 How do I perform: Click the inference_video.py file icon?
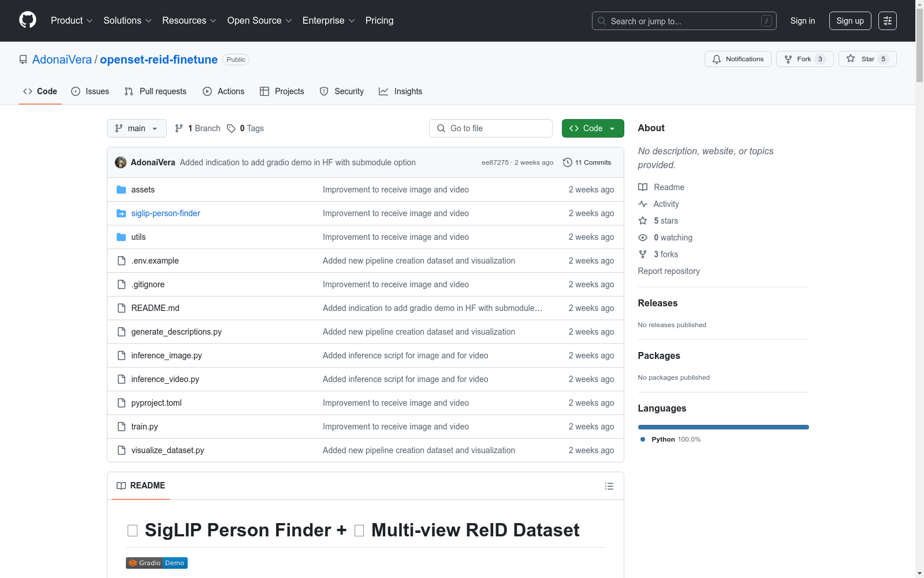tap(121, 379)
